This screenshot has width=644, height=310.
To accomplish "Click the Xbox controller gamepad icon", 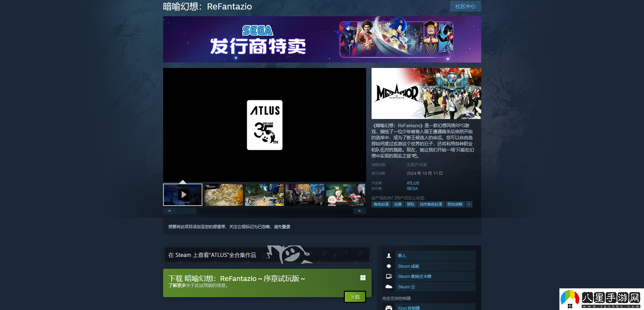I will pyautogui.click(x=389, y=308).
